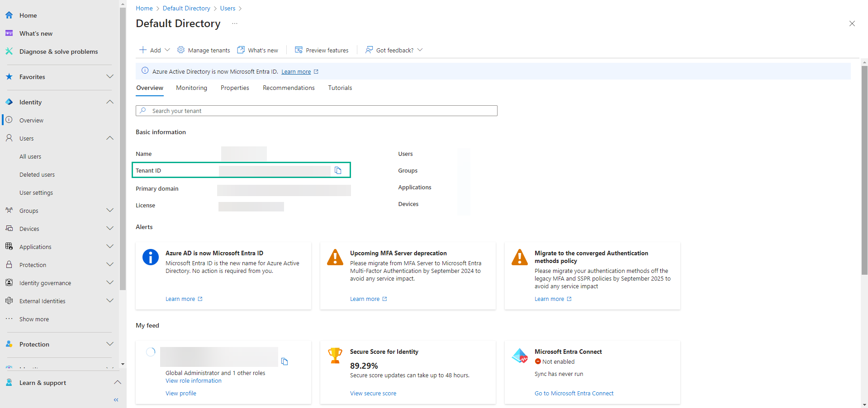The height and width of the screenshot is (408, 868).
Task: Expand the Groups chevron
Action: click(x=110, y=211)
